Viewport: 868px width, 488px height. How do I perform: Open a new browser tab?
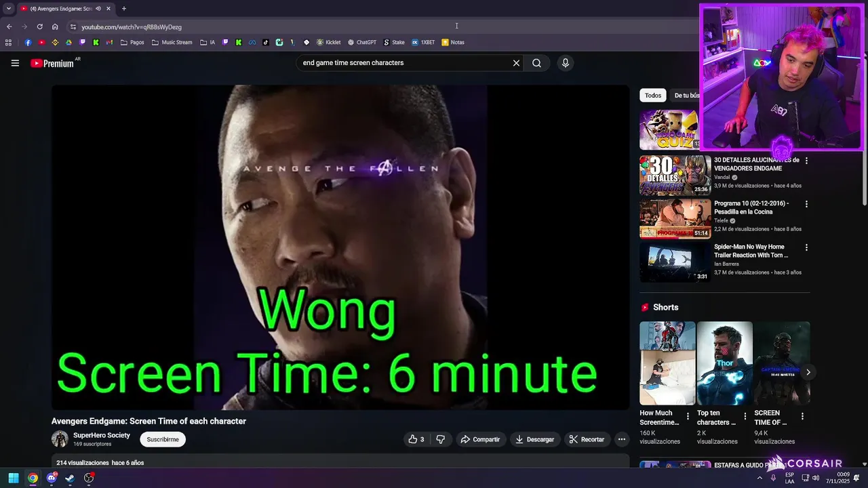[123, 9]
